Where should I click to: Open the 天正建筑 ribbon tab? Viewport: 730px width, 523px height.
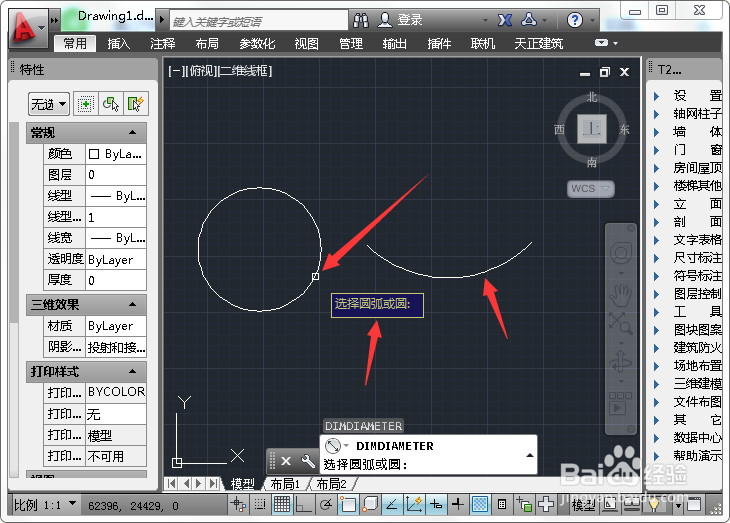(x=539, y=44)
